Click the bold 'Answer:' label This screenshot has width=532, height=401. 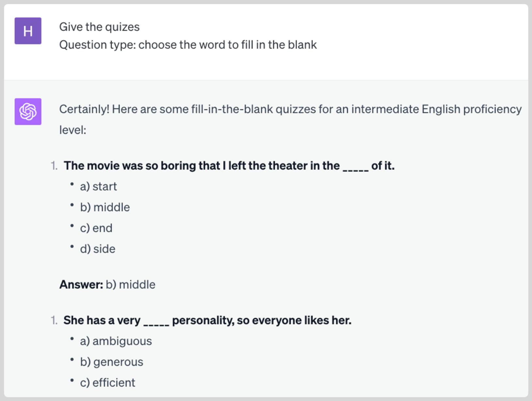pyautogui.click(x=81, y=285)
